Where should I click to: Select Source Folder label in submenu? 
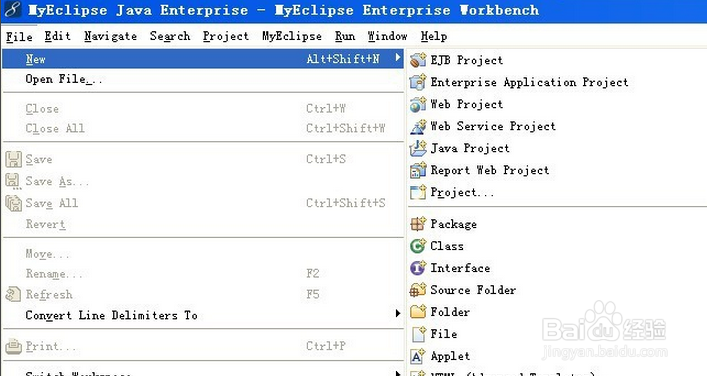coord(473,290)
